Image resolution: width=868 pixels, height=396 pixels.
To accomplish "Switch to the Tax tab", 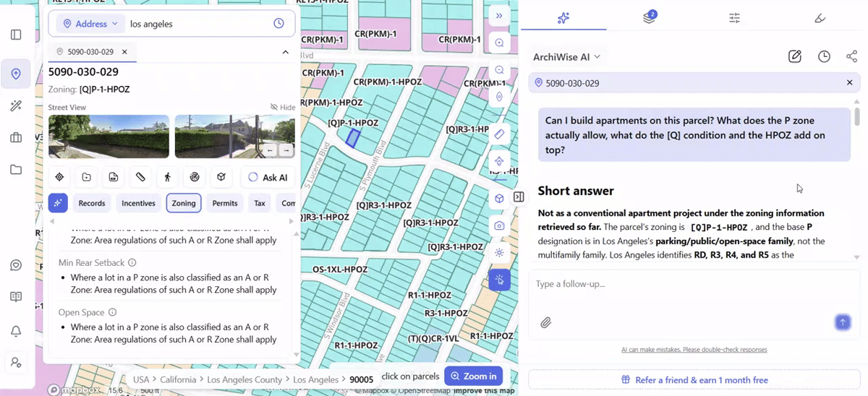I will [x=260, y=203].
